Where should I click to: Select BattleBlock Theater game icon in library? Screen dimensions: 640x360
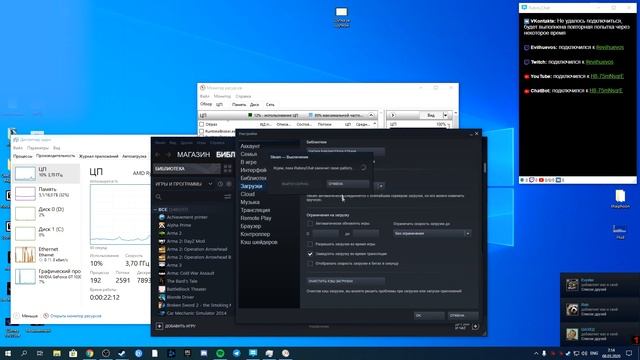(x=162, y=289)
